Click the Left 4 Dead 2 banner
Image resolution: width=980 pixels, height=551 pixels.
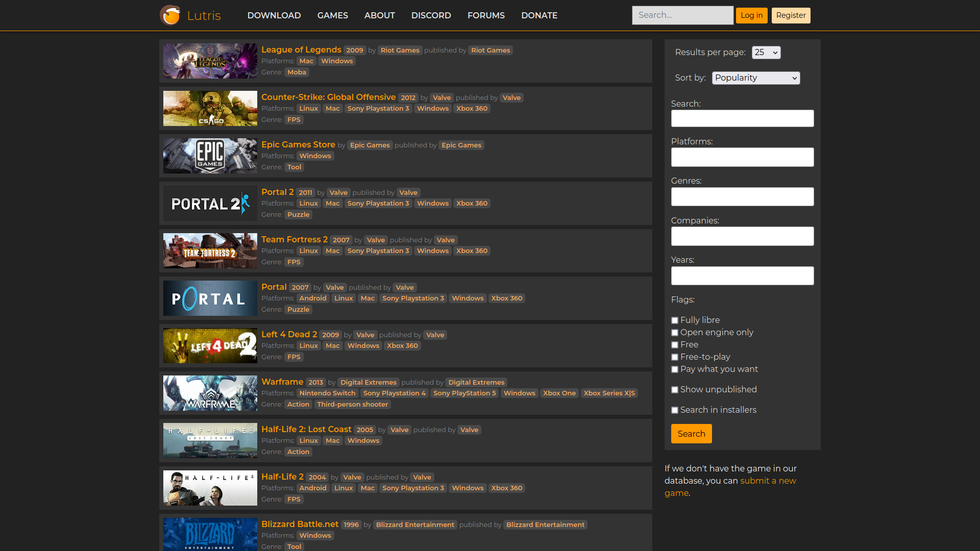(210, 345)
